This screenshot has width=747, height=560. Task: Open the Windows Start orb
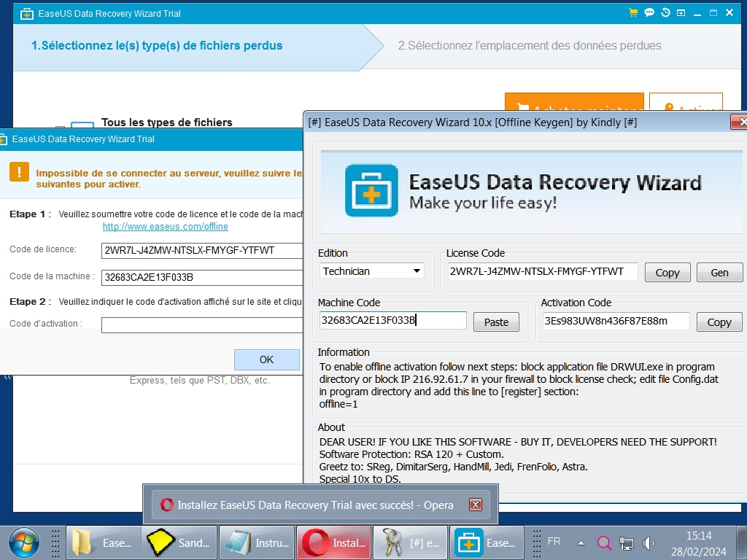click(x=24, y=542)
